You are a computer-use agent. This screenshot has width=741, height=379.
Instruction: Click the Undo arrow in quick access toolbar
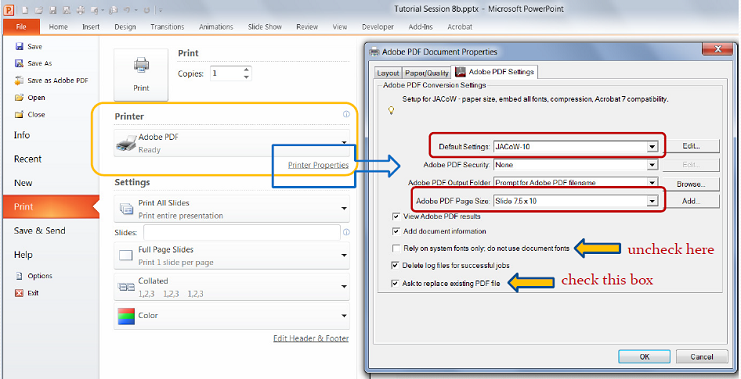tap(126, 10)
